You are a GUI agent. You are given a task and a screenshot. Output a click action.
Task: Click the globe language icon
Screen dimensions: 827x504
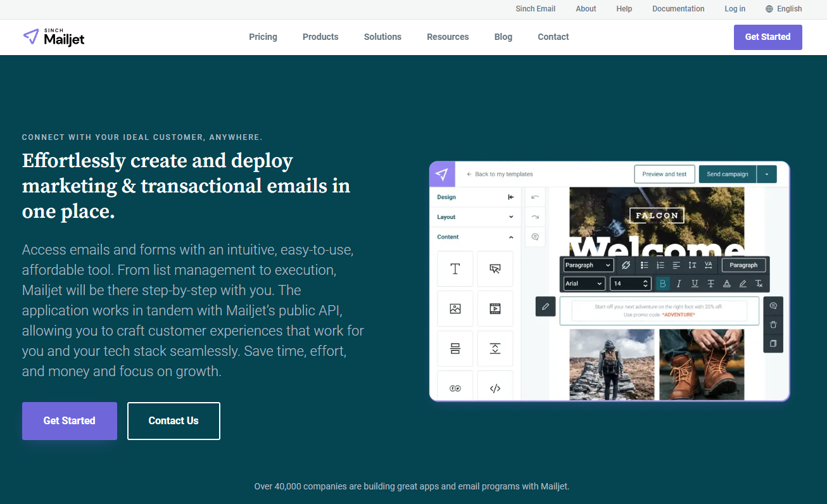click(769, 9)
